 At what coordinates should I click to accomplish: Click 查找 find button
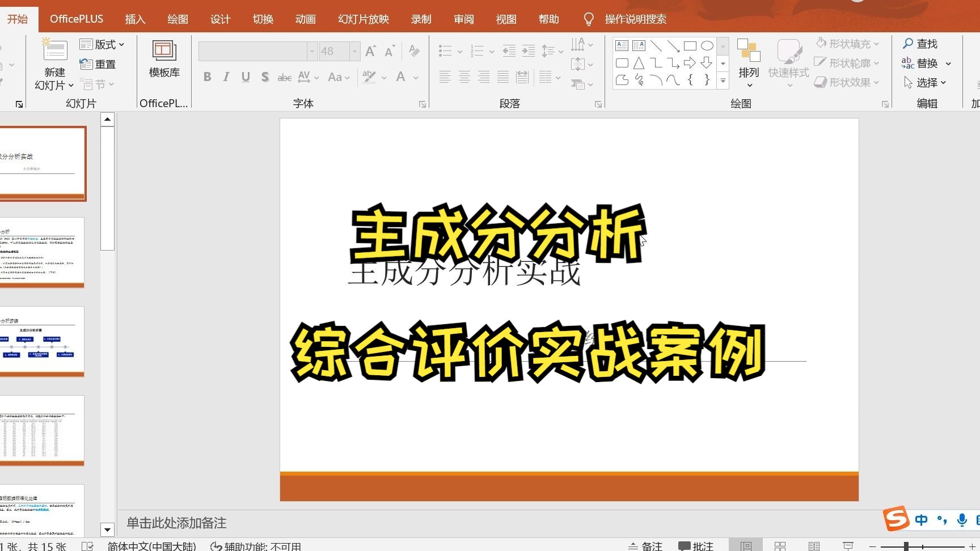coord(920,44)
